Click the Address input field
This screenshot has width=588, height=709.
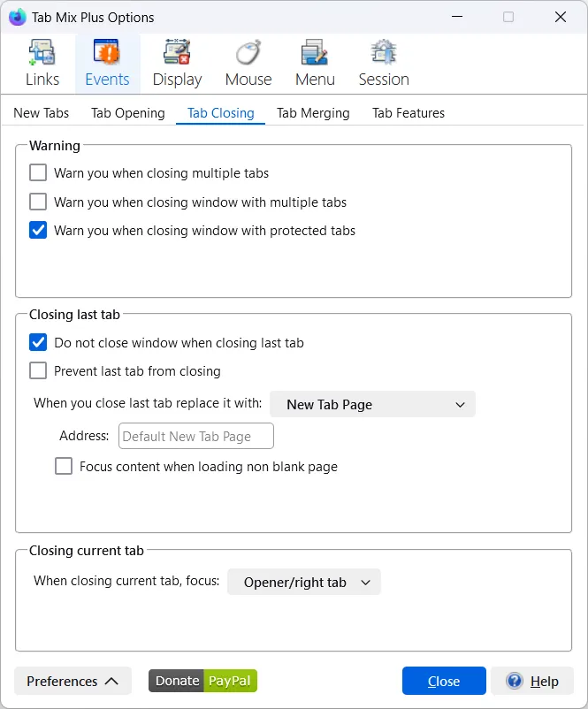(x=195, y=436)
